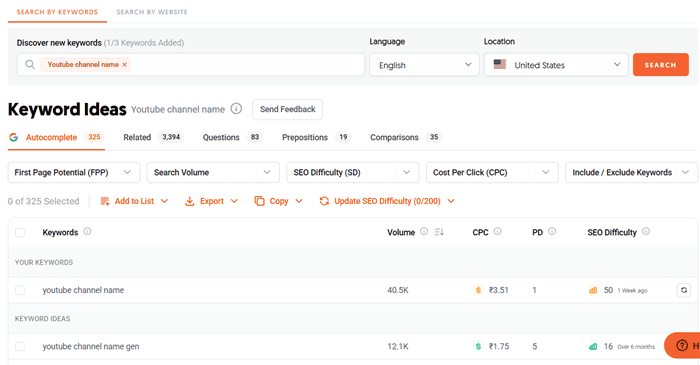The image size is (700, 365).
Task: Click green difficulty icon beside 16
Action: coord(593,346)
